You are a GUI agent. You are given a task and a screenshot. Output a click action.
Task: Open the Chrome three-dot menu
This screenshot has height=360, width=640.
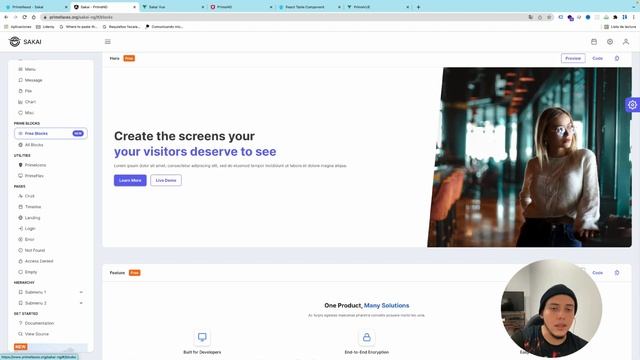pyautogui.click(x=634, y=17)
